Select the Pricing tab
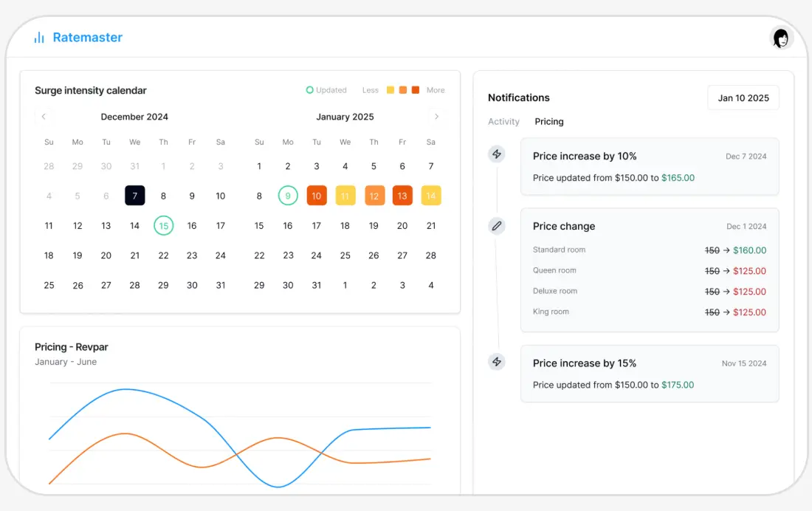Screen dimensions: 812x511 (x=549, y=121)
